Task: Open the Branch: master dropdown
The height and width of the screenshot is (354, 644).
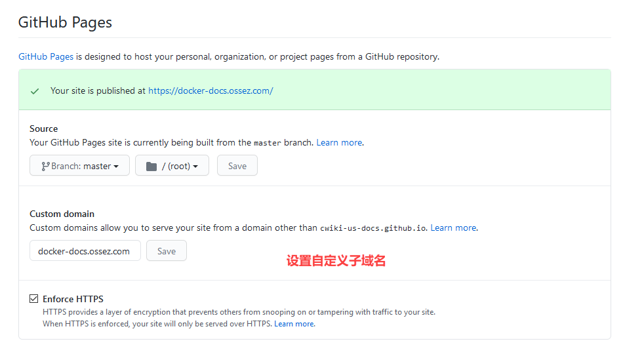Action: click(79, 165)
